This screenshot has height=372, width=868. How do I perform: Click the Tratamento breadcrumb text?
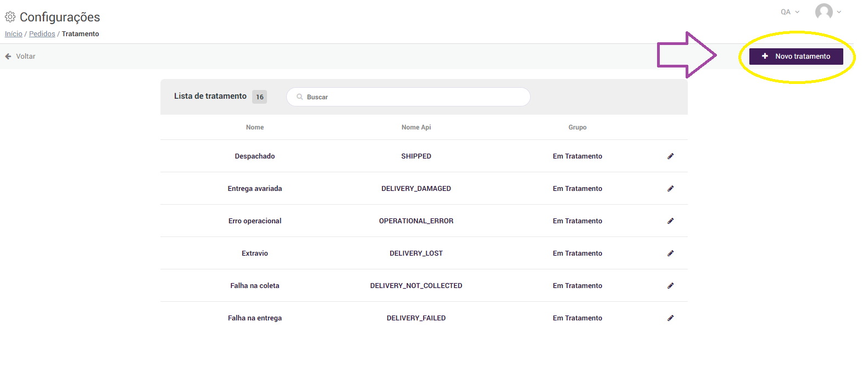click(x=81, y=34)
